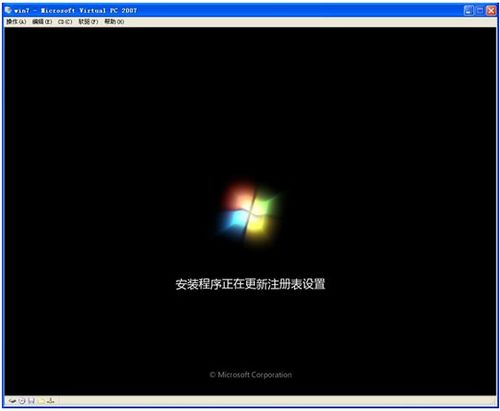Click the blue pane of Windows logo
Viewport: 500px width, 411px height.
[x=233, y=220]
